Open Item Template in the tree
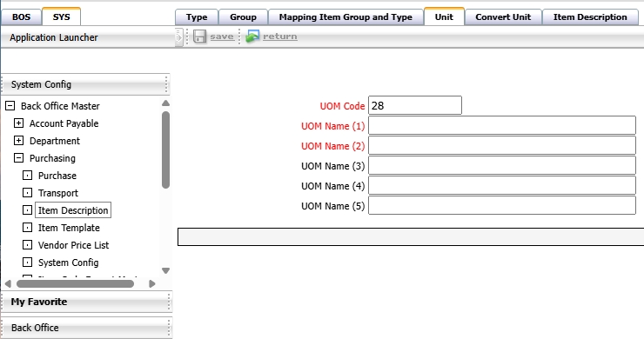The width and height of the screenshot is (644, 339). click(69, 228)
